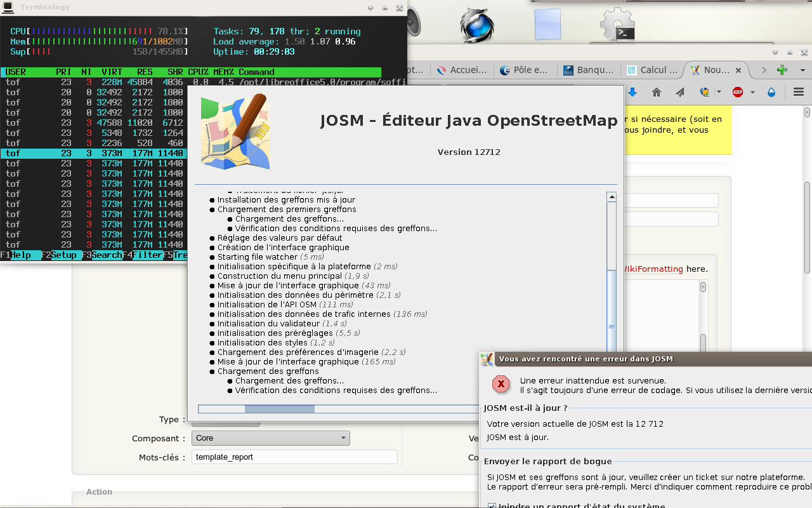
Task: Switch to the 'Banqu...' browser tab
Action: [589, 70]
